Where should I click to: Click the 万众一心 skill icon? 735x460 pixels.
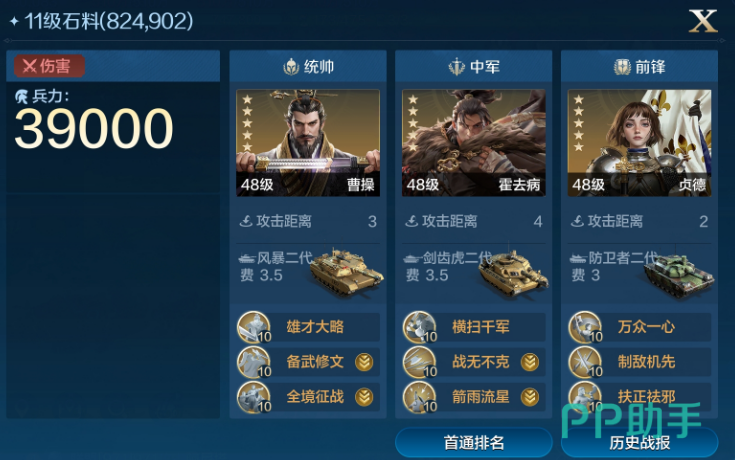[586, 327]
